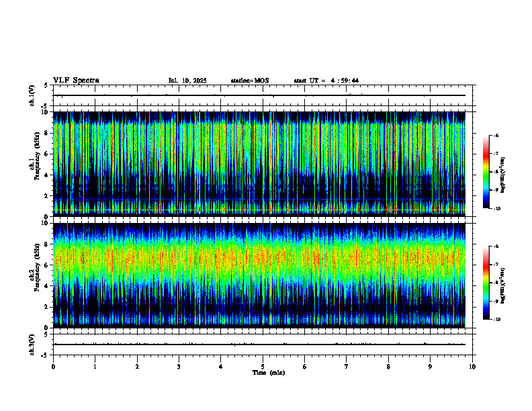Click the "-7" tick on upper colorbar
Image resolution: width=532 pixels, height=411 pixels.
pyautogui.click(x=496, y=154)
